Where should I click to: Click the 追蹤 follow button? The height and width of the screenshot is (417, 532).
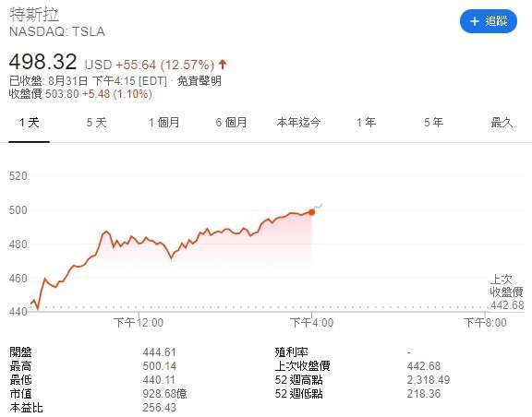(x=489, y=21)
